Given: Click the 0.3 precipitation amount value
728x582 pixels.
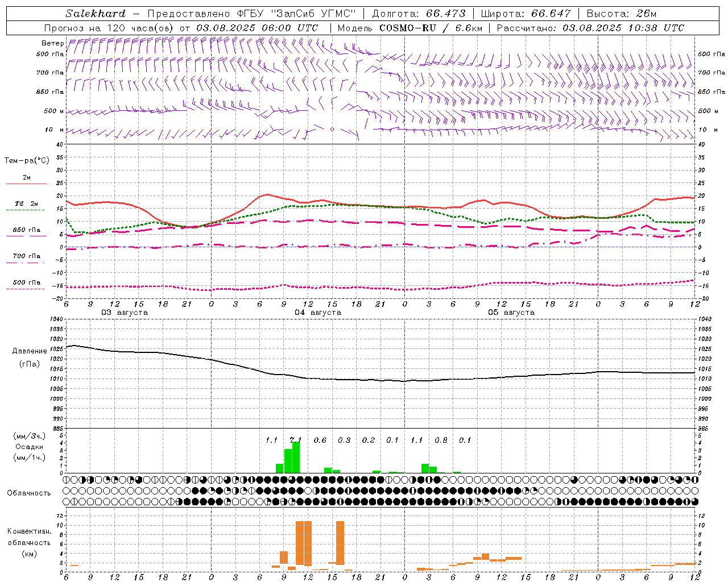Looking at the screenshot, I should (344, 440).
